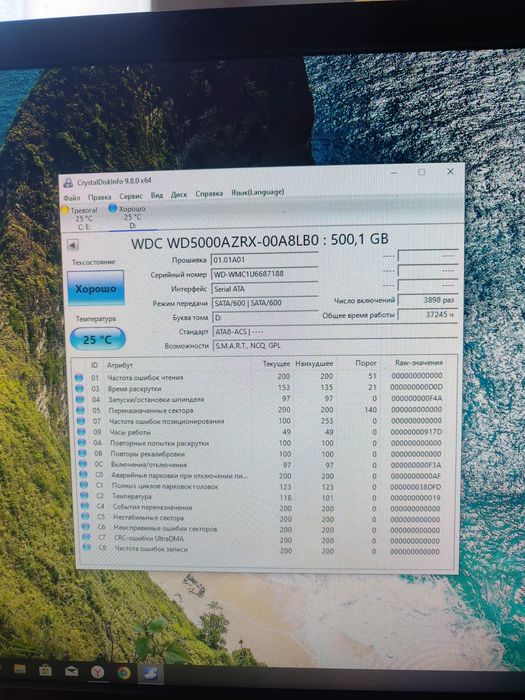Open the Вид menu
The height and width of the screenshot is (700, 525).
coord(157,195)
